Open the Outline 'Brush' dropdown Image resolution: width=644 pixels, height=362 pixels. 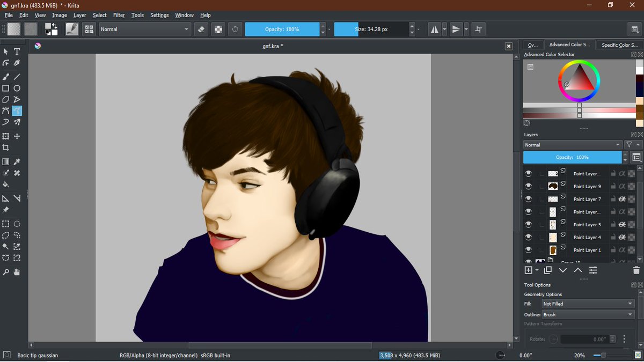tap(588, 314)
